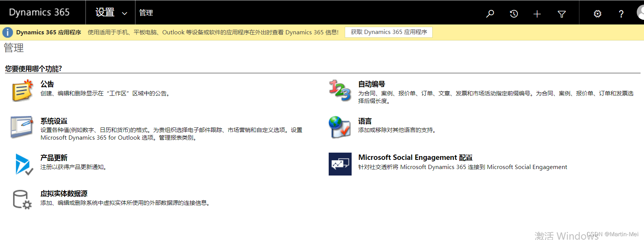Click 获取 Dynamics 365 应用程序 button

click(x=389, y=32)
